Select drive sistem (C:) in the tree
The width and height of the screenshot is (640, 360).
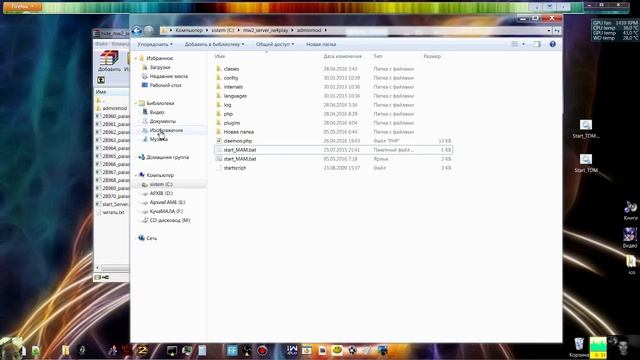click(161, 184)
